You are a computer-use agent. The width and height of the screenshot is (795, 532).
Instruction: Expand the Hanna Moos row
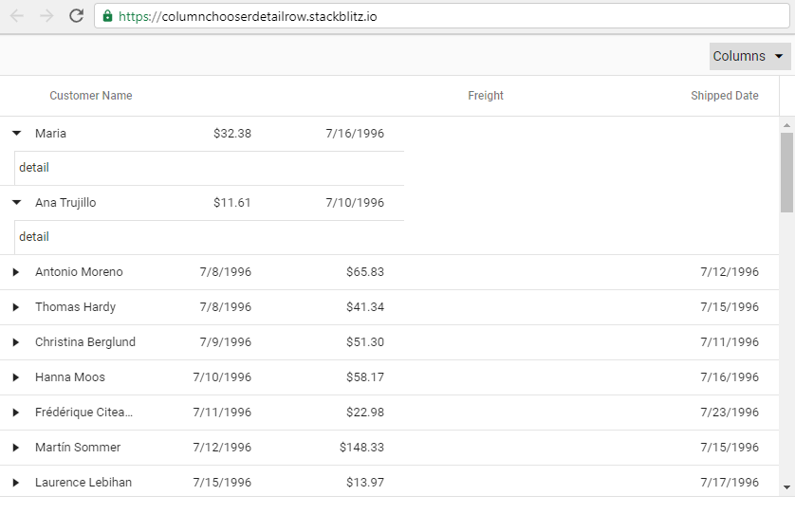coord(16,377)
